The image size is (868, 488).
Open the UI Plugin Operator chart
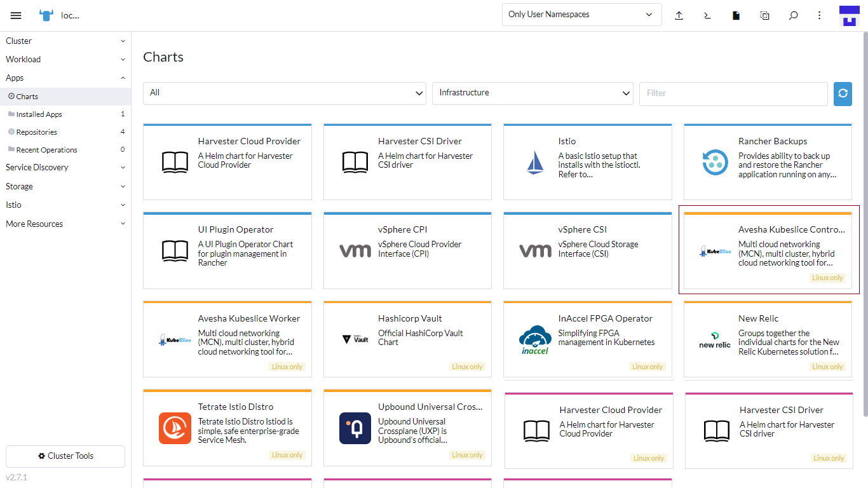click(x=227, y=250)
